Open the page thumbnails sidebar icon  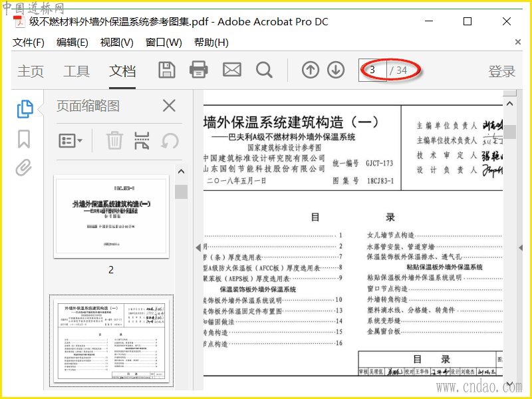click(x=25, y=109)
